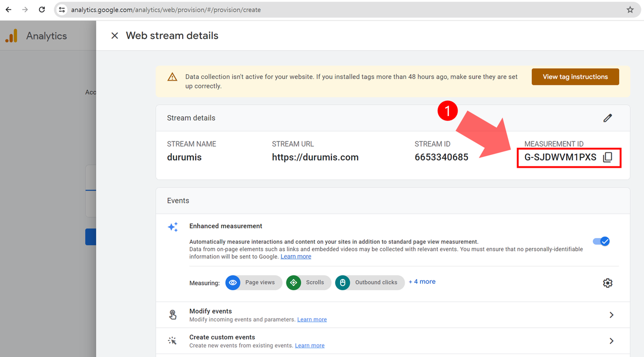Click the Modify events hand icon
Viewport: 644px width, 357px height.
[x=173, y=315]
